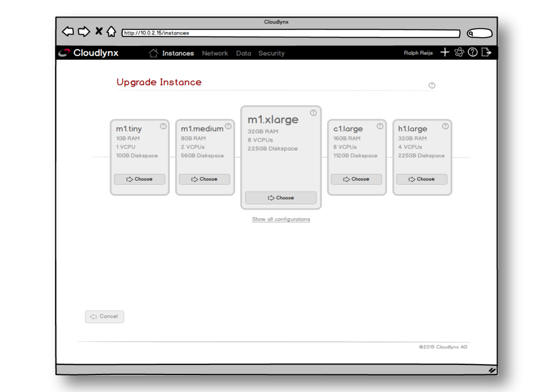
Task: Click the home icon beside Instances
Action: click(153, 53)
